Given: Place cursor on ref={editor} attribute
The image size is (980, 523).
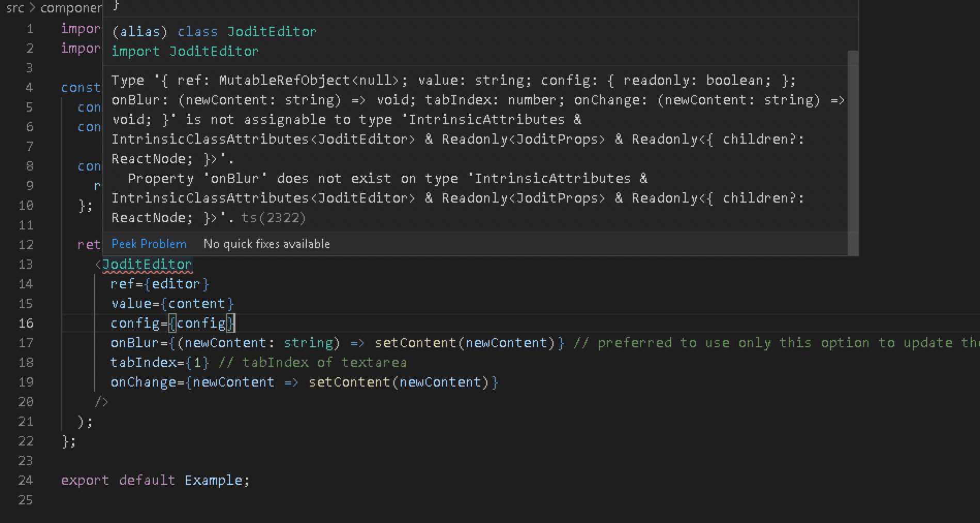Looking at the screenshot, I should coord(160,284).
